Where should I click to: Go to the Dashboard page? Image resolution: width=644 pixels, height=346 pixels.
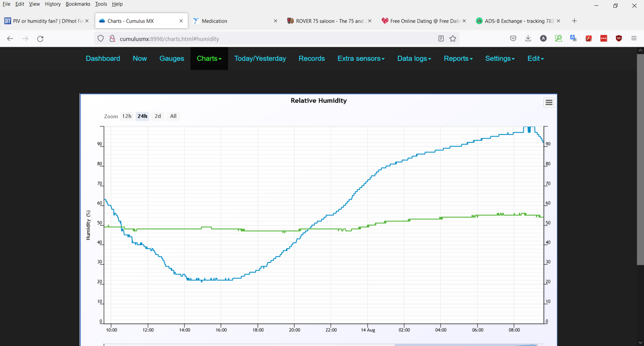click(103, 58)
